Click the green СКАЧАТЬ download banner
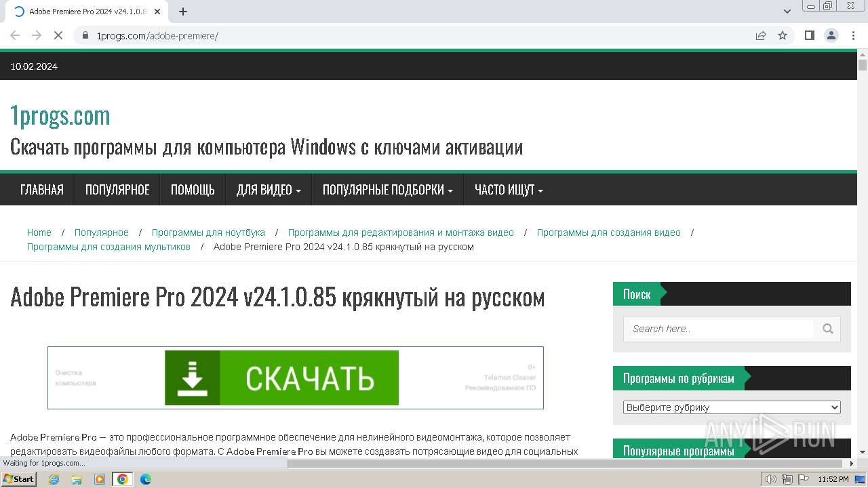 coord(281,378)
